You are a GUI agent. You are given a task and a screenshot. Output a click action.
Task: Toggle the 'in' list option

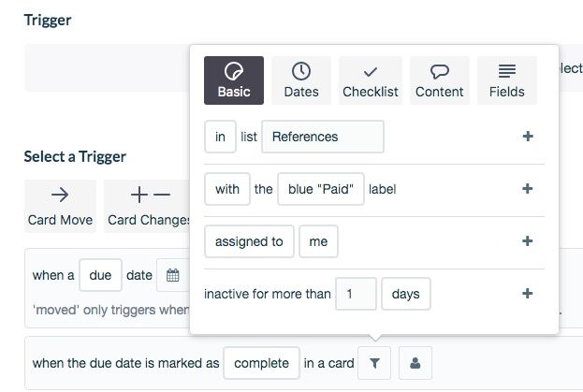pyautogui.click(x=220, y=137)
